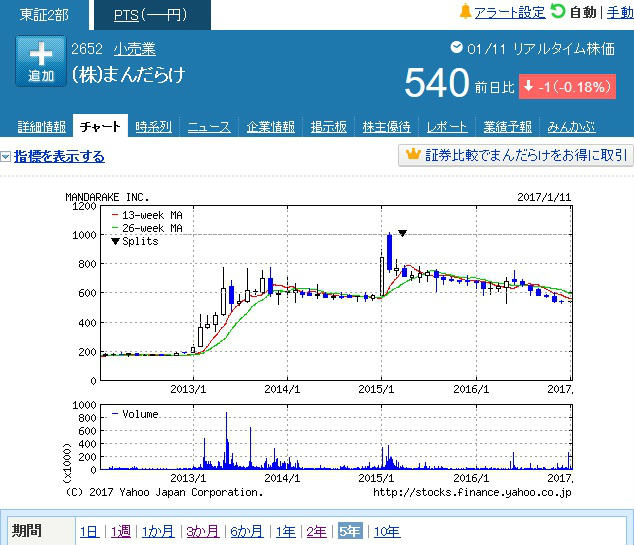The width and height of the screenshot is (634, 545).
Task: Click the stock price 540
Action: [437, 83]
